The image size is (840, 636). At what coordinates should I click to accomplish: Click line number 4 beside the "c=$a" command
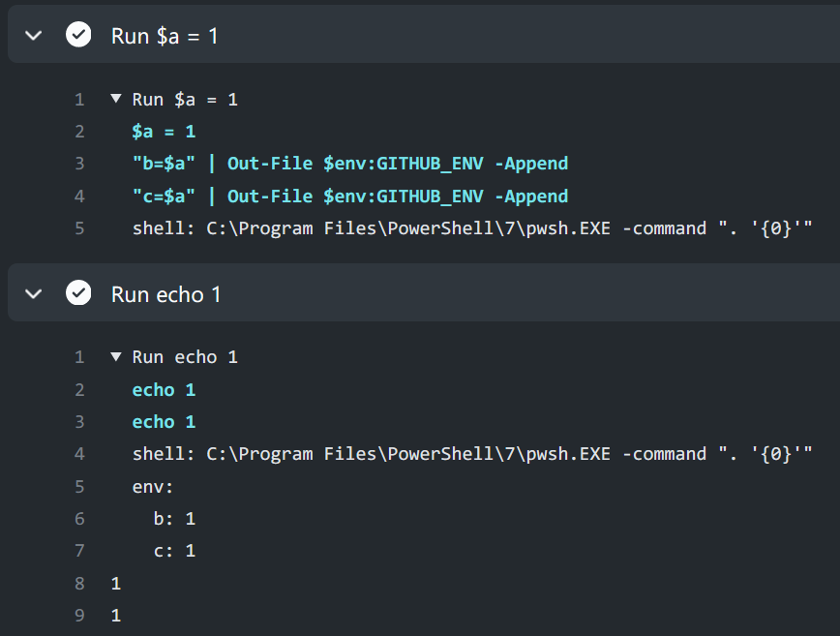tap(79, 197)
